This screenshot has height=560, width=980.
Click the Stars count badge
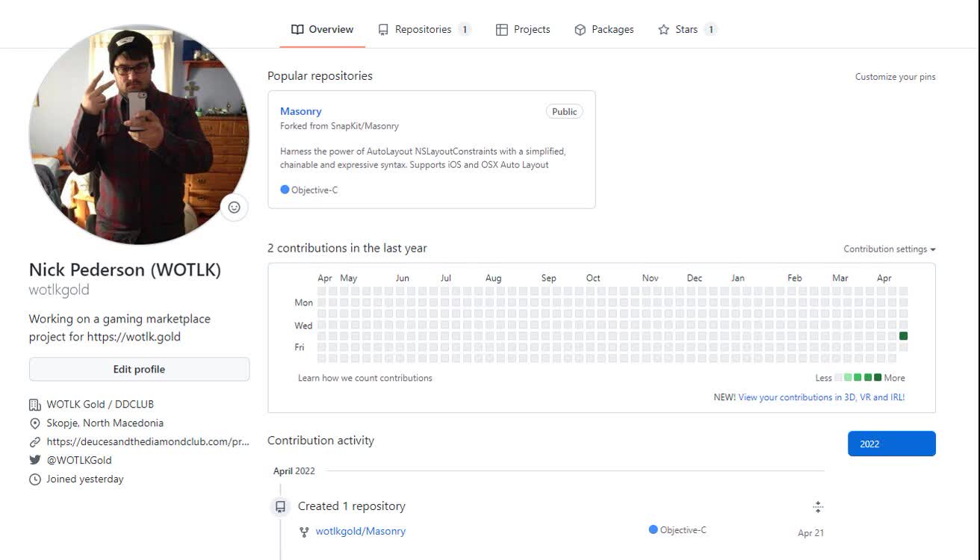click(x=711, y=30)
